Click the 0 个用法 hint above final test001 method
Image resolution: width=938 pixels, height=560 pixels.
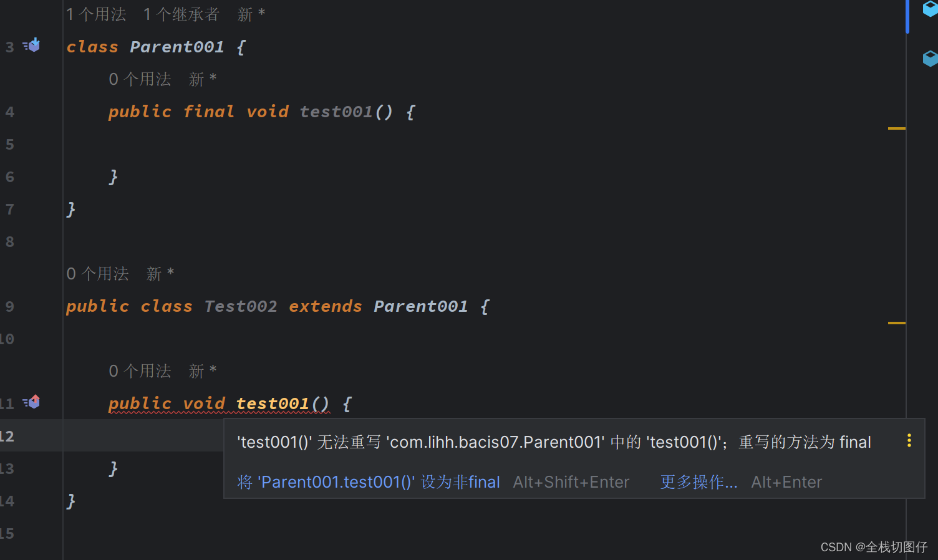coord(140,79)
